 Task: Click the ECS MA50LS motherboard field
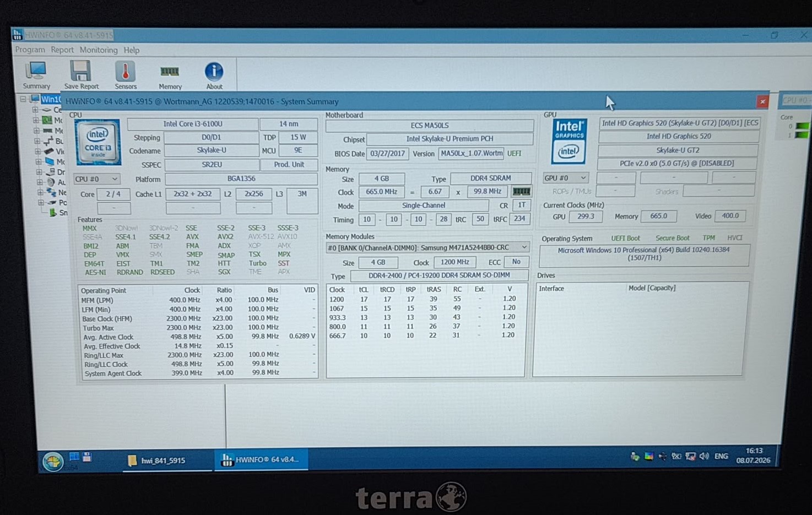click(430, 126)
